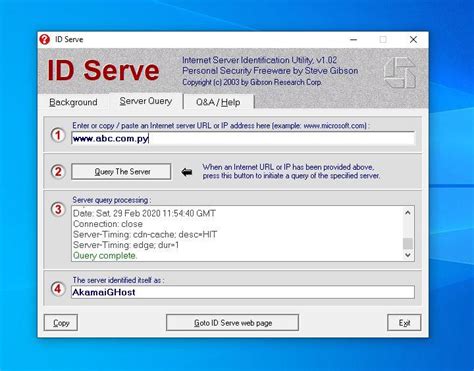Screen dimensions: 474x371
Task: Click the Exit button
Action: [x=404, y=323]
